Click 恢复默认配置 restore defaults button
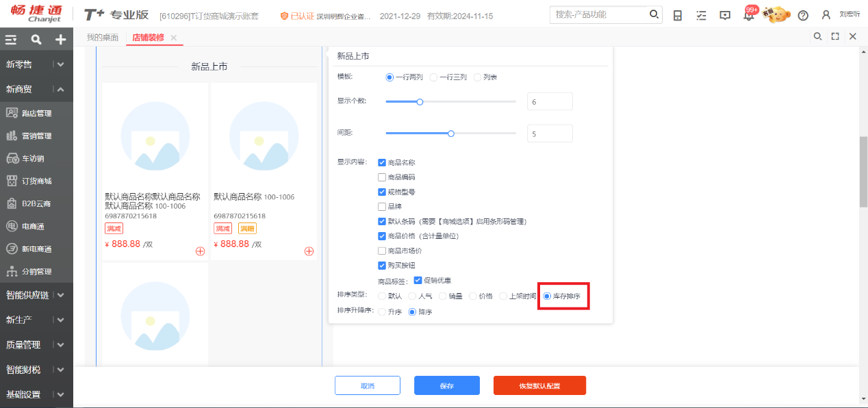Viewport: 868px width, 408px height. coord(539,385)
